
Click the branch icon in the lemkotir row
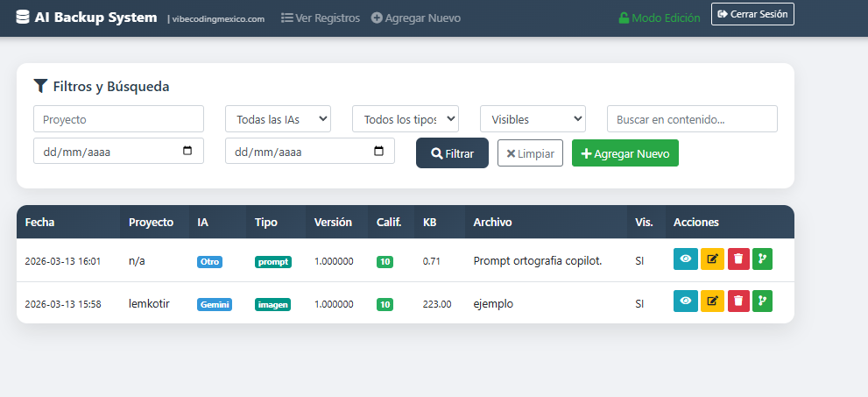762,301
